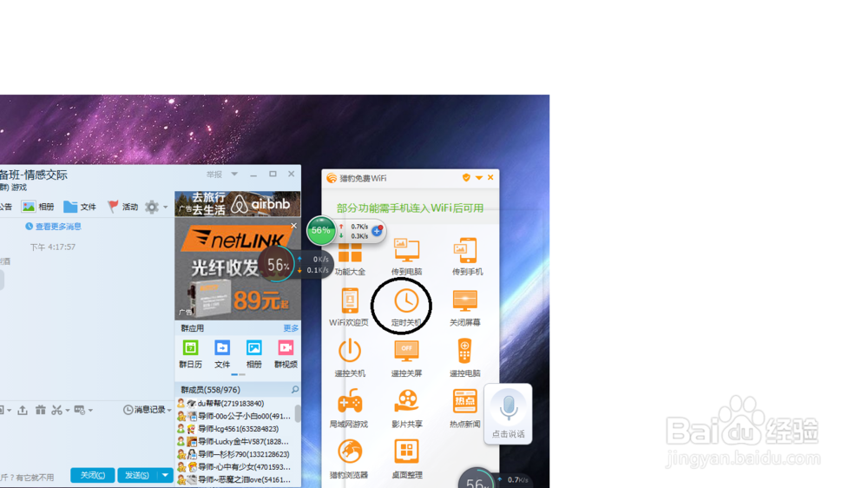Select member 导师-Lucky金牛V587
This screenshot has width=868, height=488.
(x=234, y=441)
